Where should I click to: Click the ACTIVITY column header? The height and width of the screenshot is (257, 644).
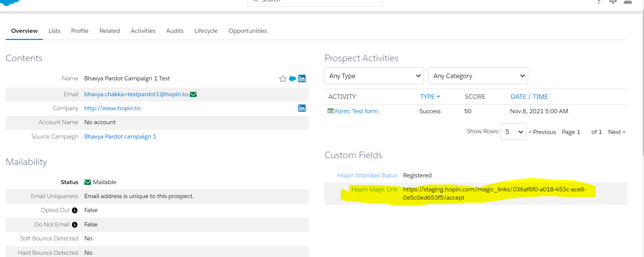click(x=342, y=97)
